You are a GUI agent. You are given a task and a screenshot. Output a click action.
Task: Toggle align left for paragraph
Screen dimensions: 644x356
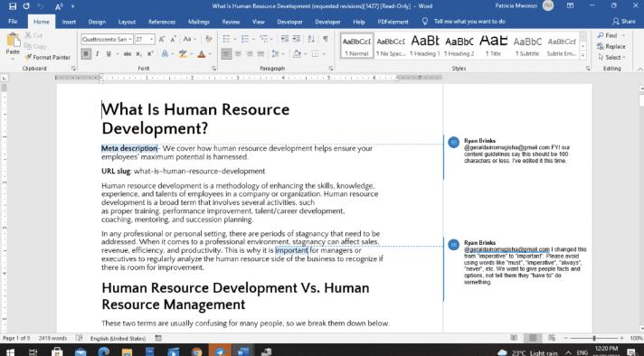point(226,53)
